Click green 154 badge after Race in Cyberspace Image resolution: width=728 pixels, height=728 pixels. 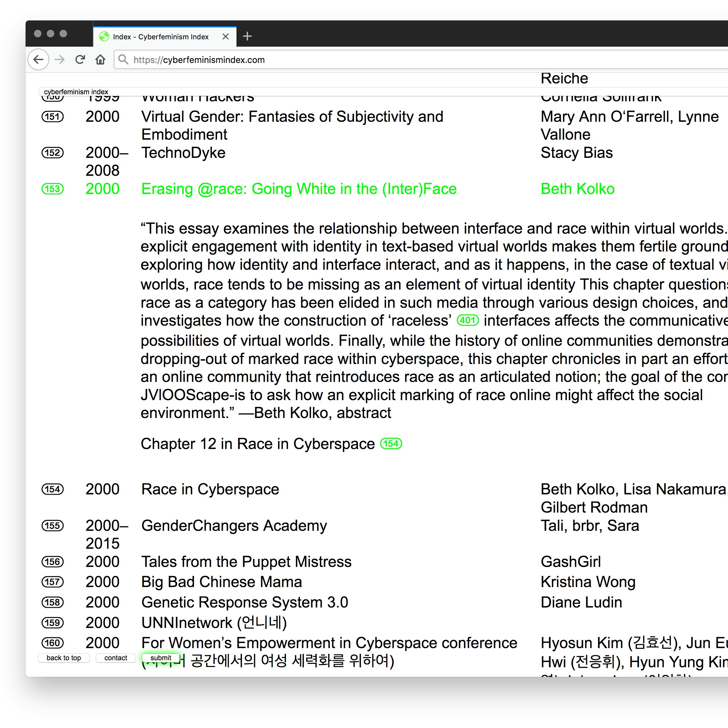point(391,444)
